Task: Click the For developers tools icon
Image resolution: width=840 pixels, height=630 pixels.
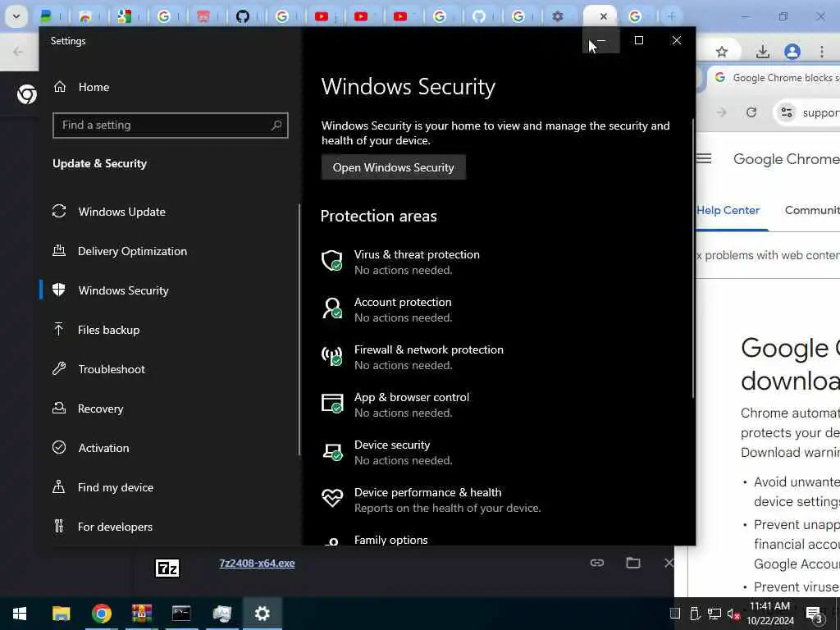Action: pos(59,526)
